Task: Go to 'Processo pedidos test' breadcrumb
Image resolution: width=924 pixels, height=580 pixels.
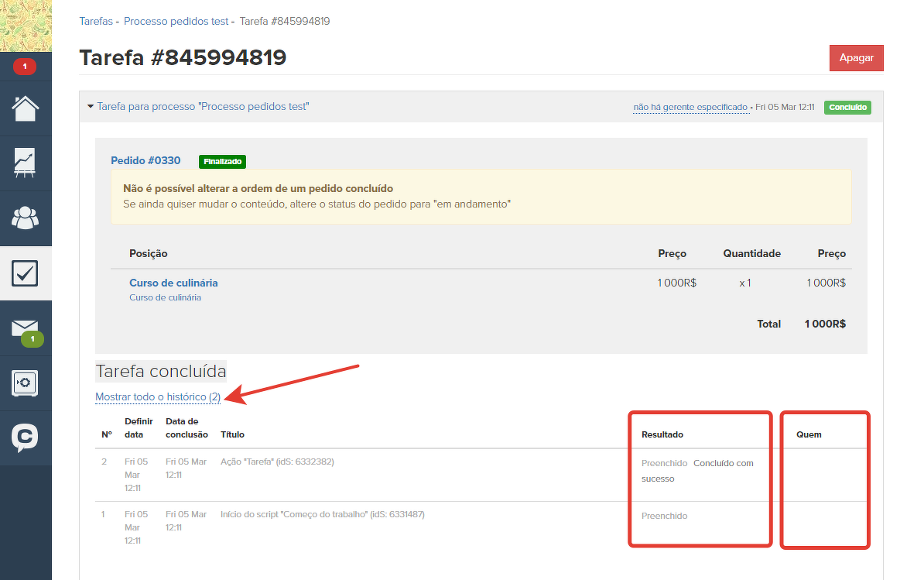Action: (x=176, y=21)
